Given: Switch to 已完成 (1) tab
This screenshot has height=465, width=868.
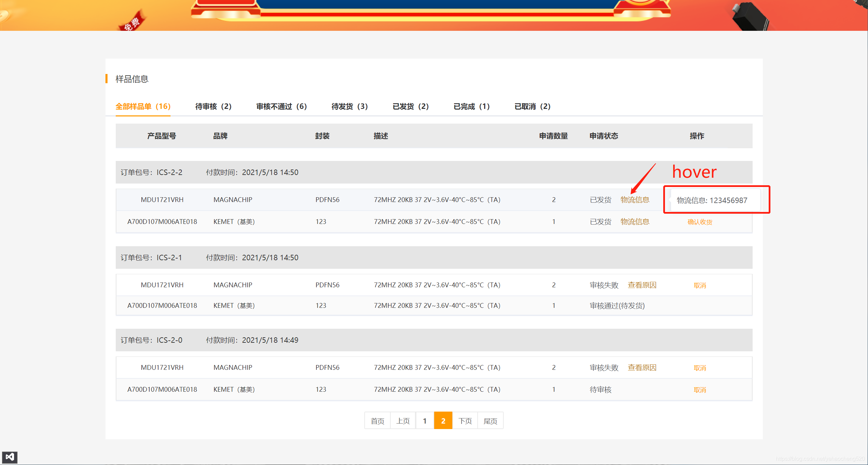Looking at the screenshot, I should pyautogui.click(x=471, y=106).
